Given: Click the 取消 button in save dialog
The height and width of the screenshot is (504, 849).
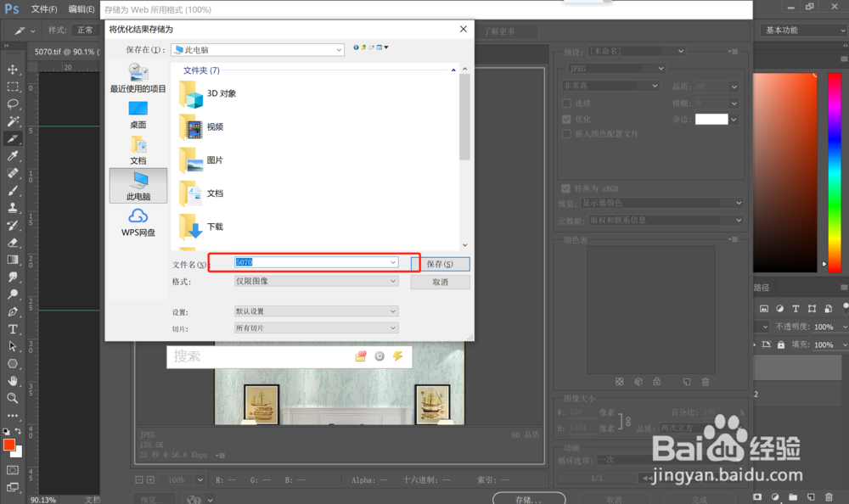Looking at the screenshot, I should pos(440,282).
